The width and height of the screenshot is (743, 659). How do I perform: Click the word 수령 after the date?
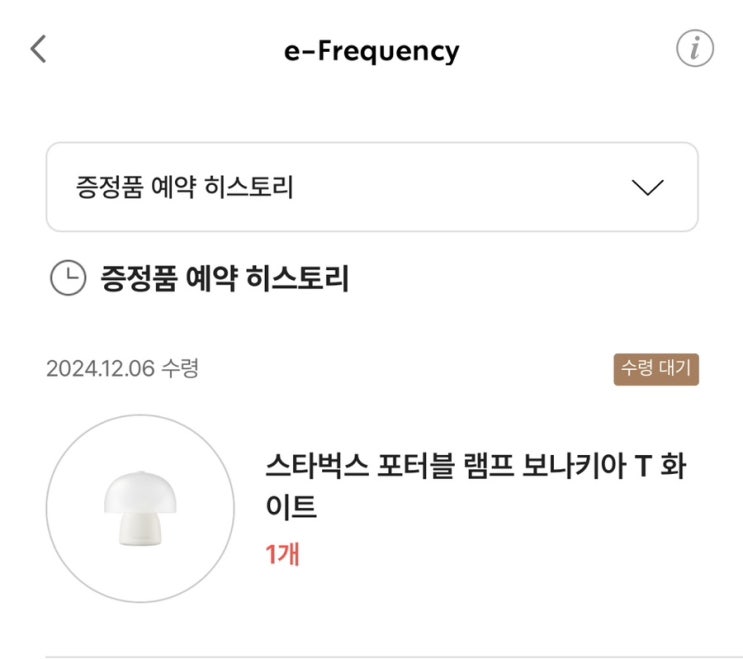point(180,369)
